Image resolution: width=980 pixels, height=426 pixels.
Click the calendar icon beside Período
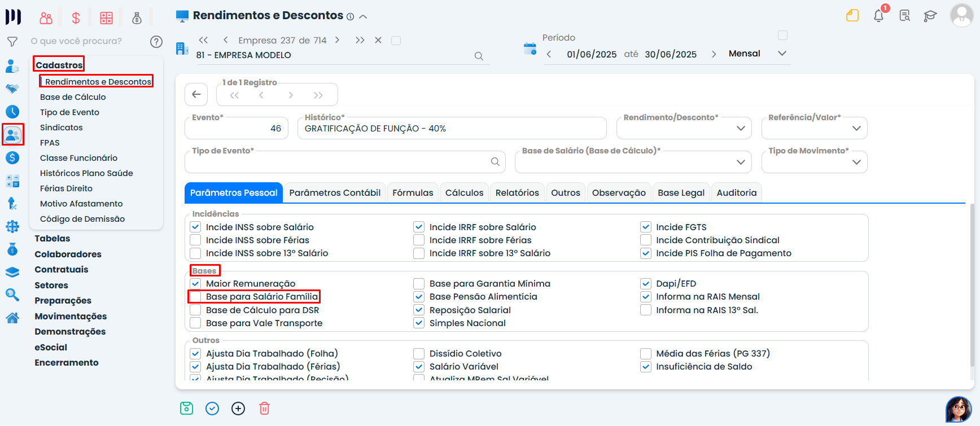[530, 49]
